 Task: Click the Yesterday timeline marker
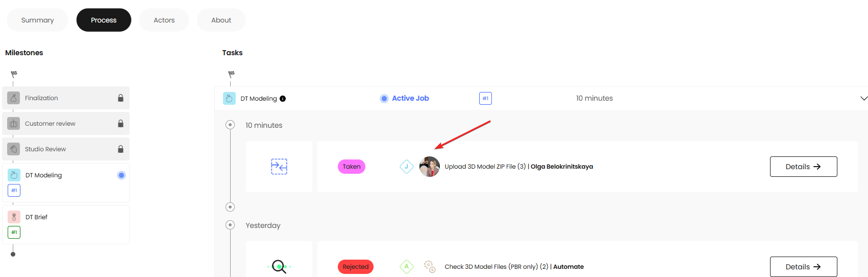[230, 225]
